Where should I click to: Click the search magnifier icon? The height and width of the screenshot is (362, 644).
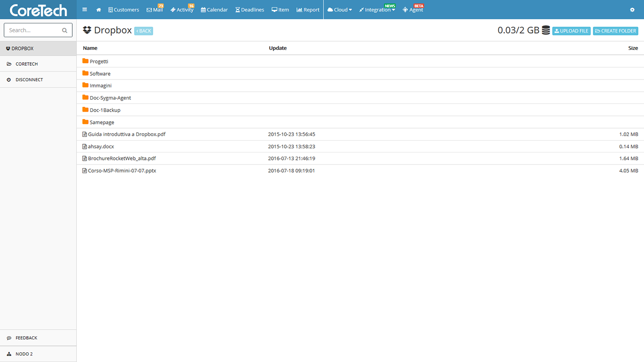(x=65, y=30)
